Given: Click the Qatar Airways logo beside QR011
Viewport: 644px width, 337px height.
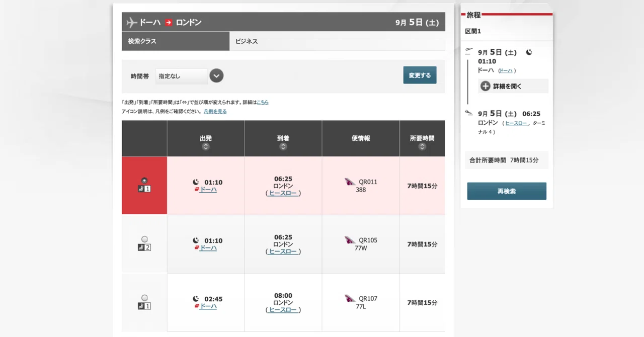Looking at the screenshot, I should click(x=350, y=182).
